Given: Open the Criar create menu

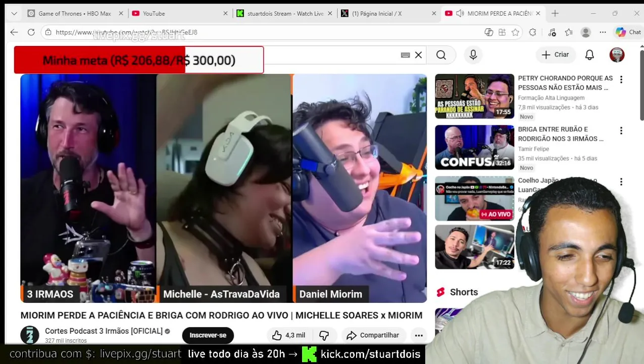Looking at the screenshot, I should 555,55.
